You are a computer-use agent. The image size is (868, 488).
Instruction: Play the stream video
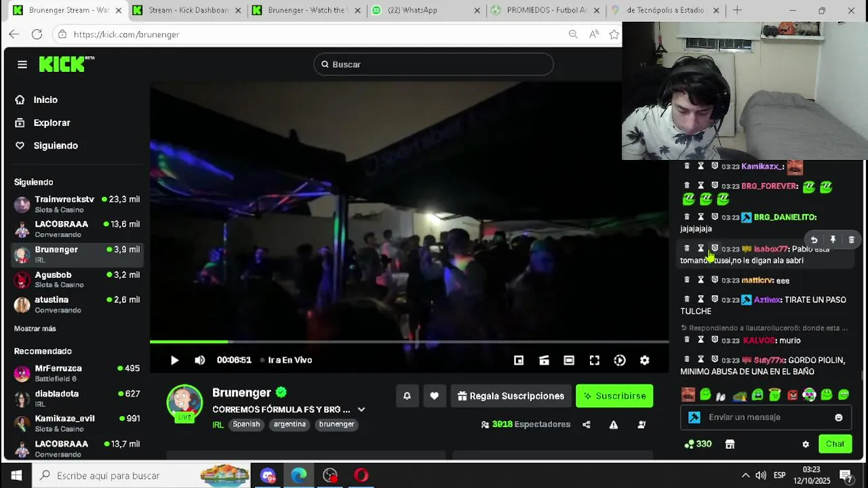pyautogui.click(x=174, y=361)
